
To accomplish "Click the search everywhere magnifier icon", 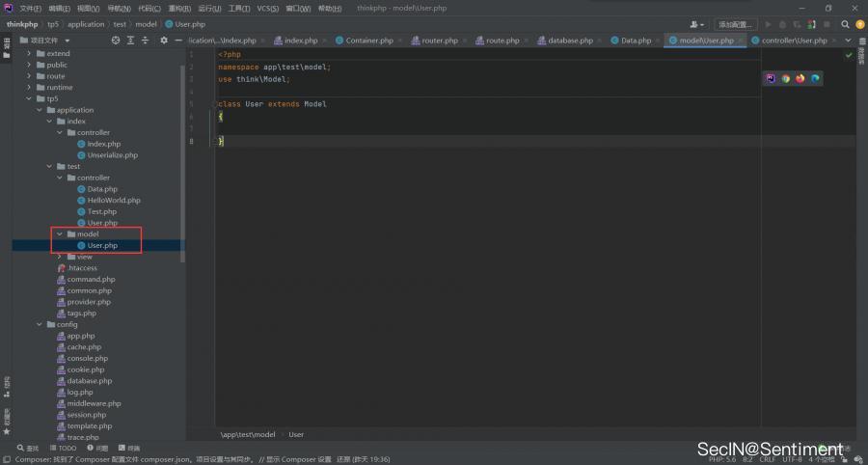I will click(x=844, y=24).
